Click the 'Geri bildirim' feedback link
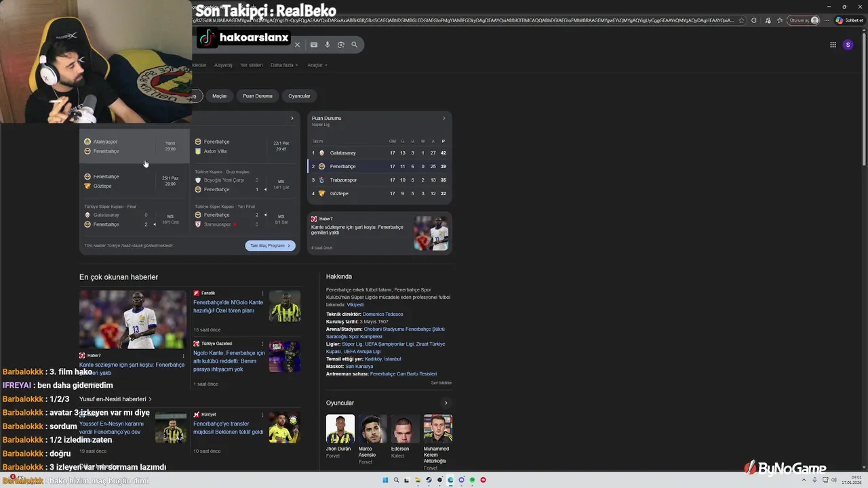The width and height of the screenshot is (868, 488). coord(441,383)
